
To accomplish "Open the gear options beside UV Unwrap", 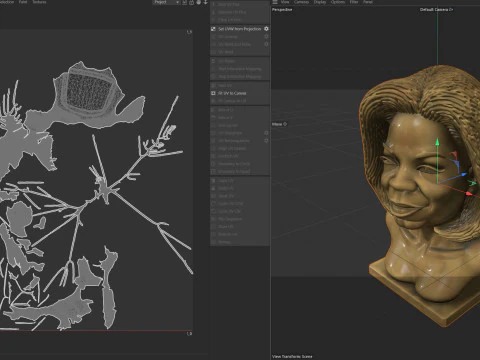I will click(266, 37).
